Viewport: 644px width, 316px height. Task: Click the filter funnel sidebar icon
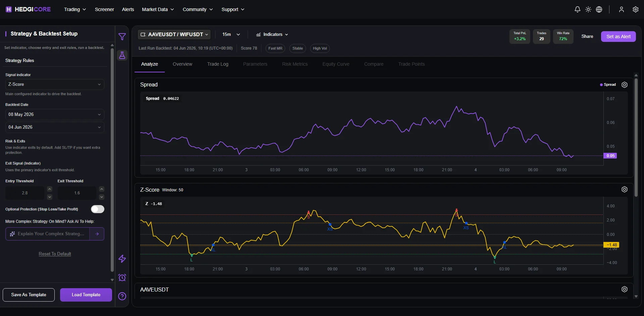tap(122, 37)
